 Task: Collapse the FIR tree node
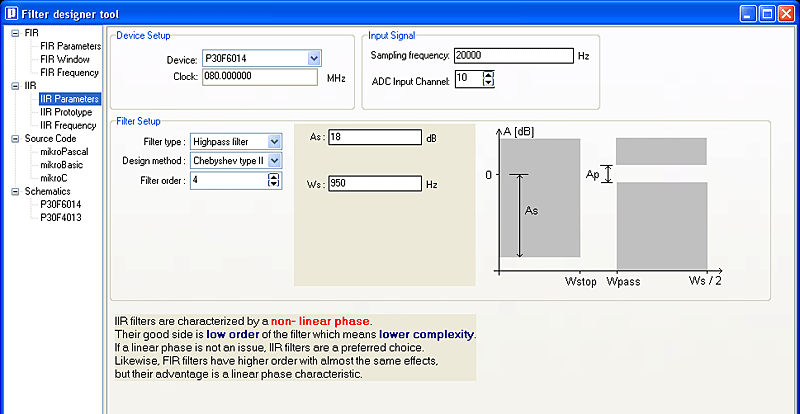[14, 33]
